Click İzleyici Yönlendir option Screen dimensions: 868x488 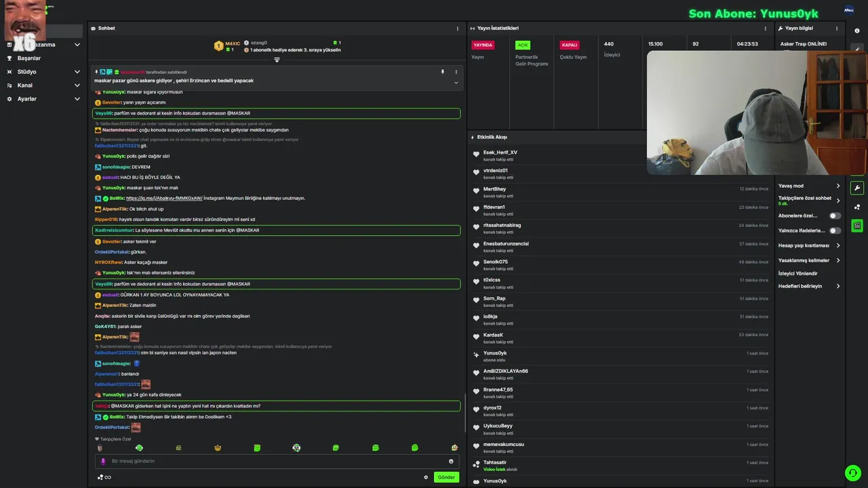(x=798, y=274)
